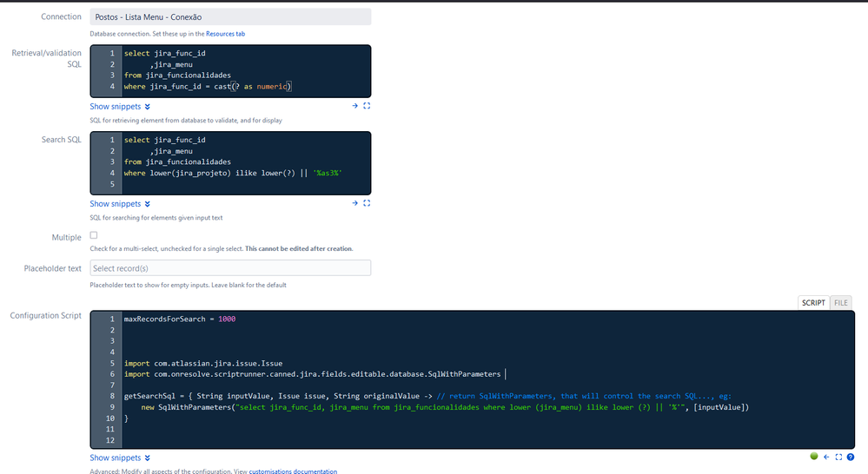Open fullscreen for Retrieval/validation SQL editor

(x=367, y=106)
